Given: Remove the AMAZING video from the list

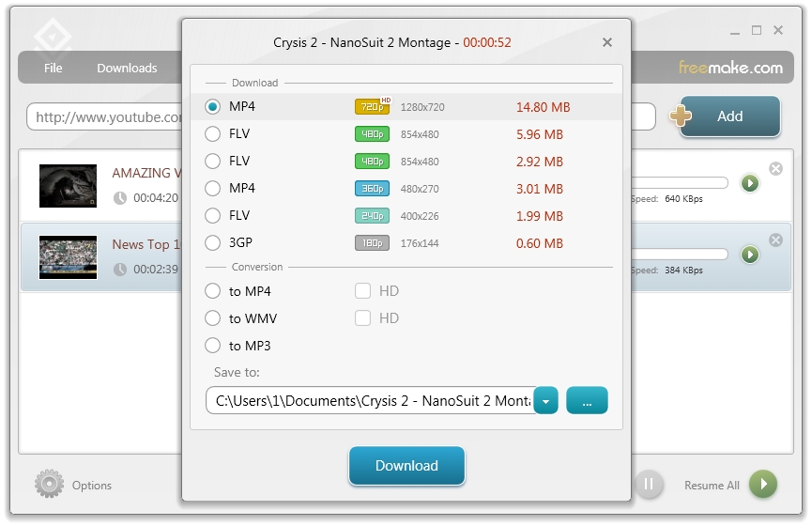Looking at the screenshot, I should (775, 169).
